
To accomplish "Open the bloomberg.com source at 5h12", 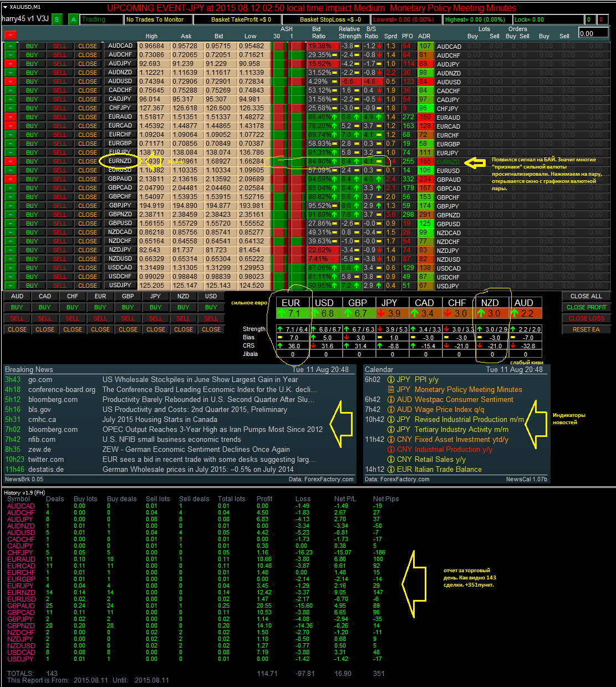I will [53, 400].
